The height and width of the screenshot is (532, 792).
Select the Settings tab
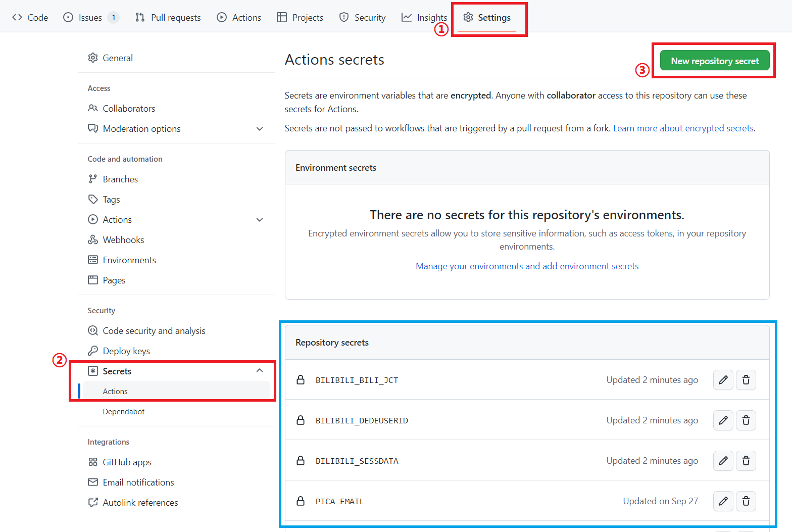tap(487, 17)
